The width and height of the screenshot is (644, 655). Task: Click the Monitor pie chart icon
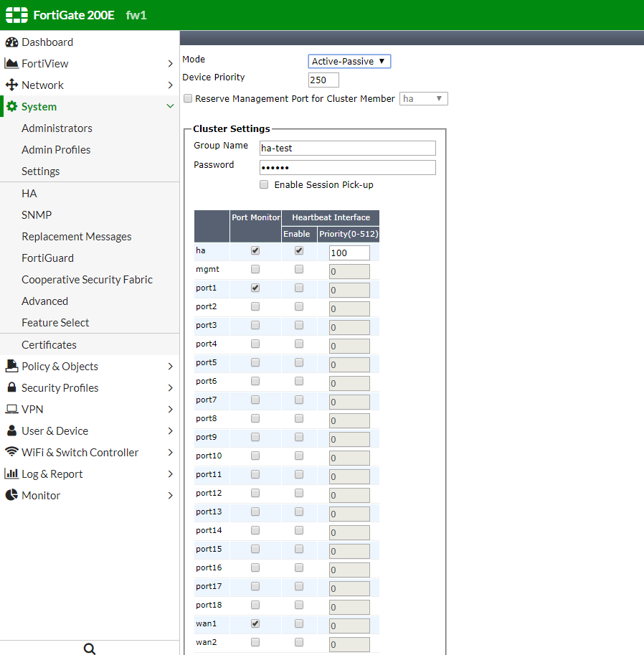(x=11, y=495)
